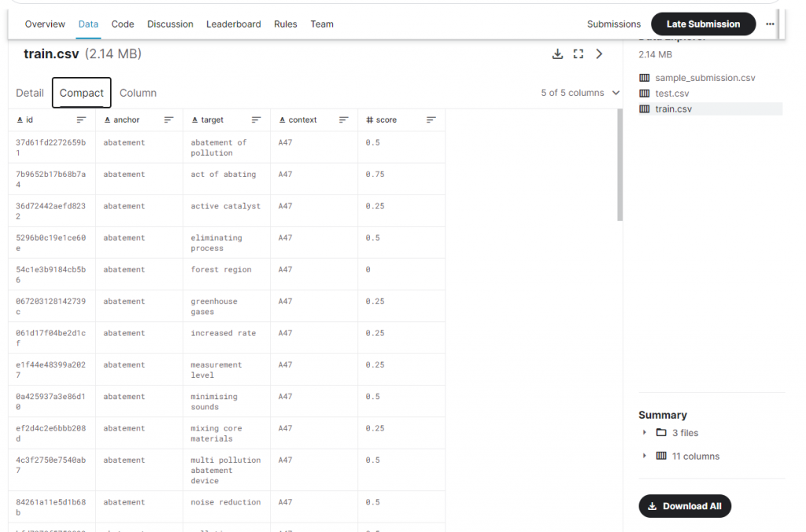Click the id cell 4c3f2750e7540ab7
806x532 pixels.
tap(52, 471)
